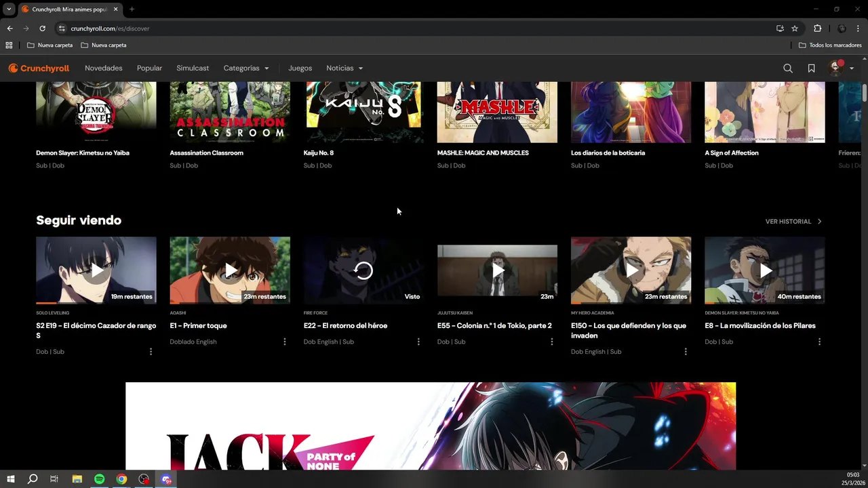Open File Explorer from the taskbar

pos(77,479)
